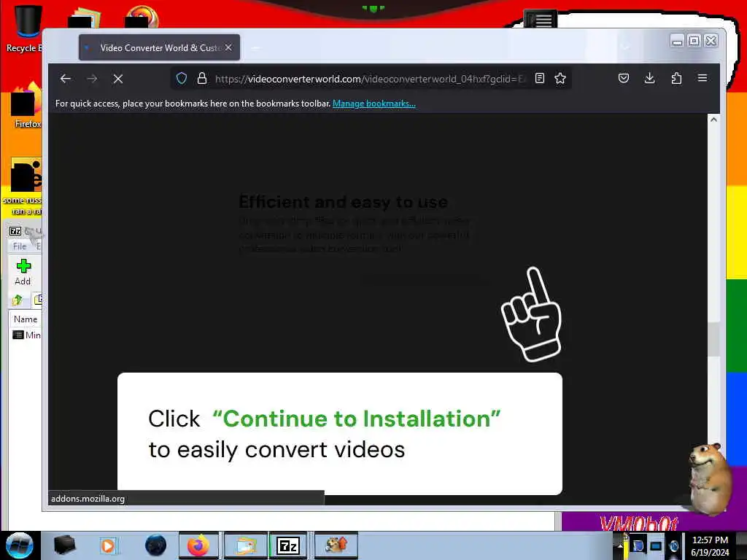Image resolution: width=747 pixels, height=560 pixels.
Task: Open the file explorer taskbar button
Action: coord(245,545)
